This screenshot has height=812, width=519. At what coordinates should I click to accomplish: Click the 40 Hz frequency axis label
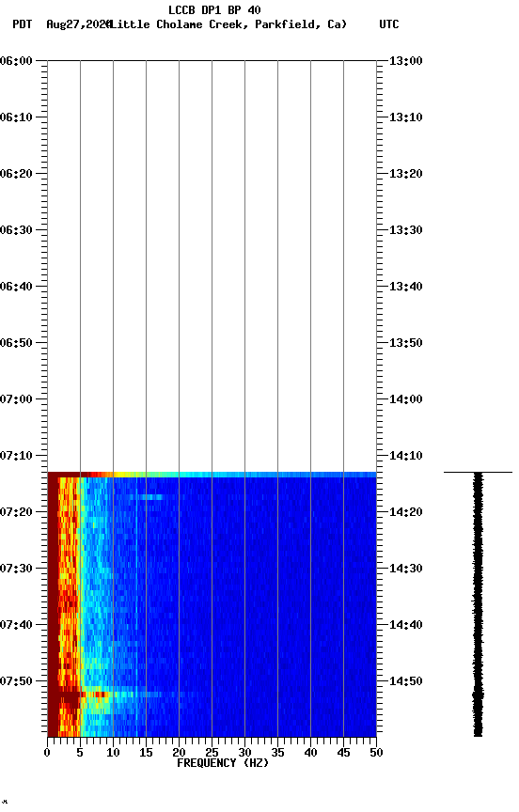310,754
